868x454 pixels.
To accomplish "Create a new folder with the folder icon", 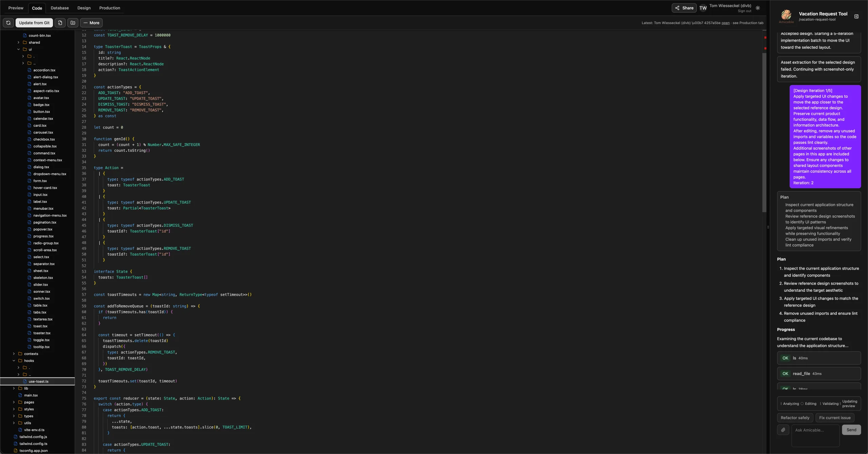I will tap(73, 23).
